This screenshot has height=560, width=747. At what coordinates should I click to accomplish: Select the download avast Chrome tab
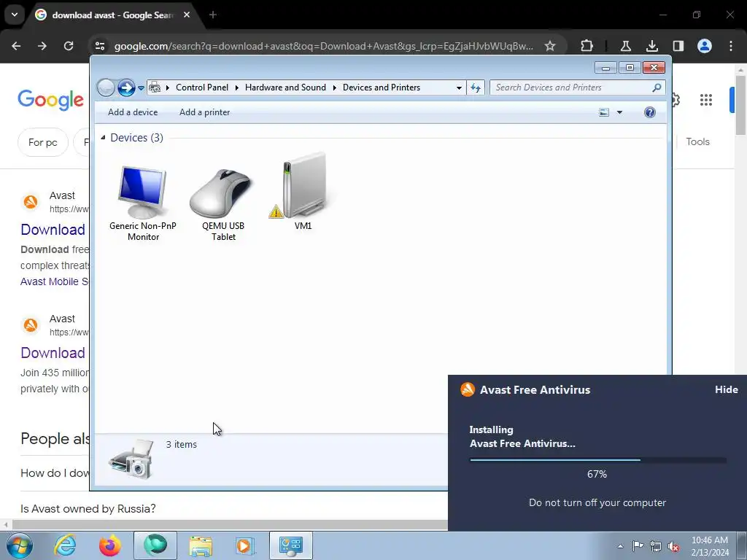tap(112, 15)
